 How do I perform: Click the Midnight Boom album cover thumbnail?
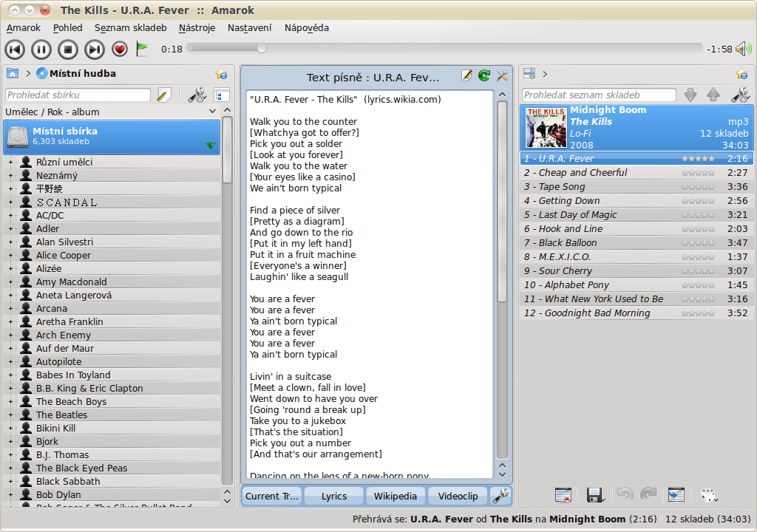point(546,127)
